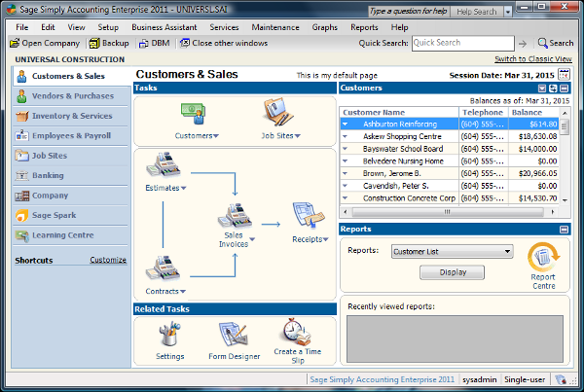Open the Company module
This screenshot has height=392, width=584.
tap(71, 196)
